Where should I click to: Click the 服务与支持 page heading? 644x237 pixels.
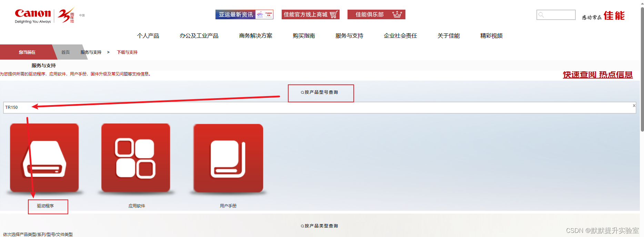click(x=44, y=65)
